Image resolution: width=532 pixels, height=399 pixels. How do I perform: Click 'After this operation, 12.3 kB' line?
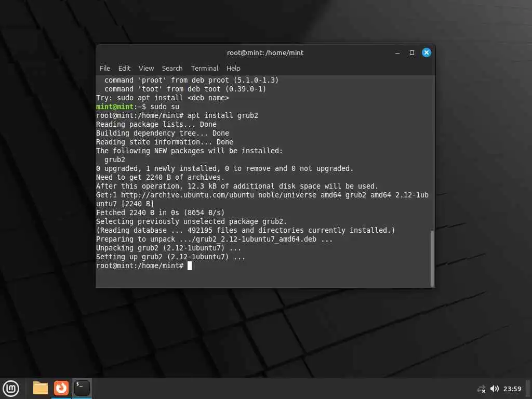point(237,186)
